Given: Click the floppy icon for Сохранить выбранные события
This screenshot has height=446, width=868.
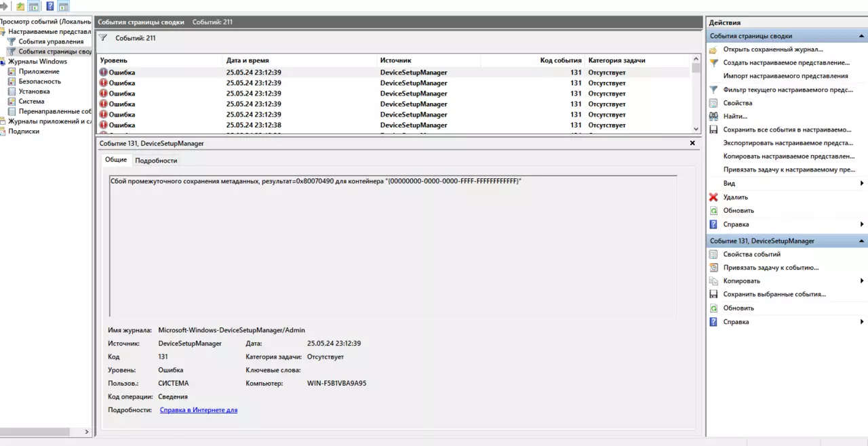Looking at the screenshot, I should (713, 294).
